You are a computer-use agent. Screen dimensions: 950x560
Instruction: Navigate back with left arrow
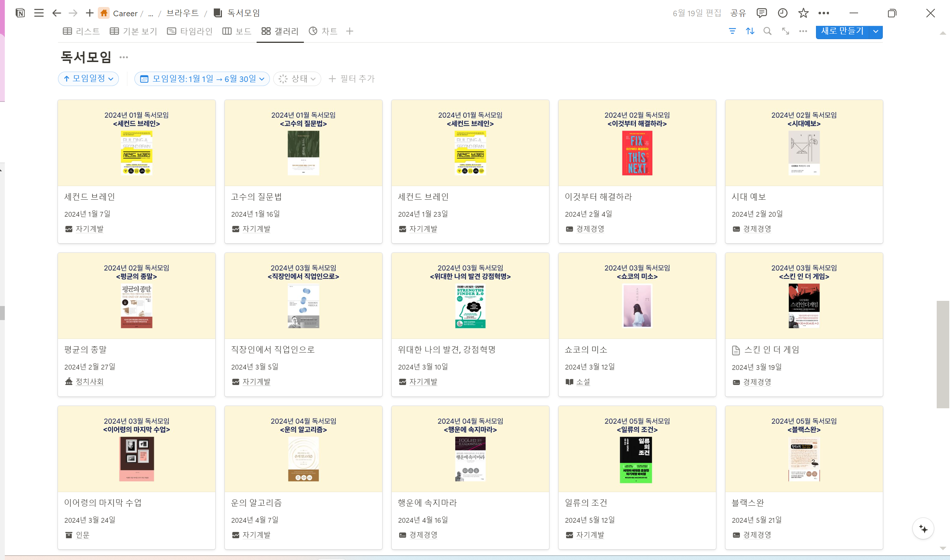coord(56,13)
